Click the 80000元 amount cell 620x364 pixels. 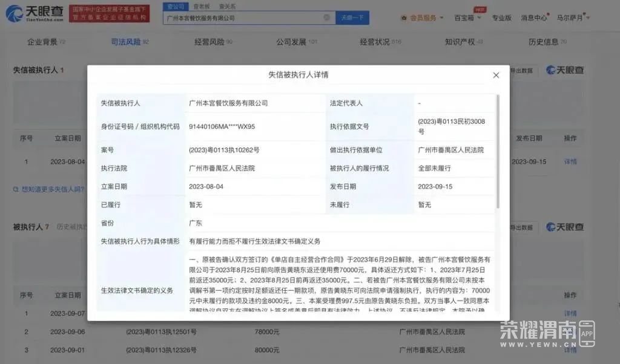click(x=267, y=350)
